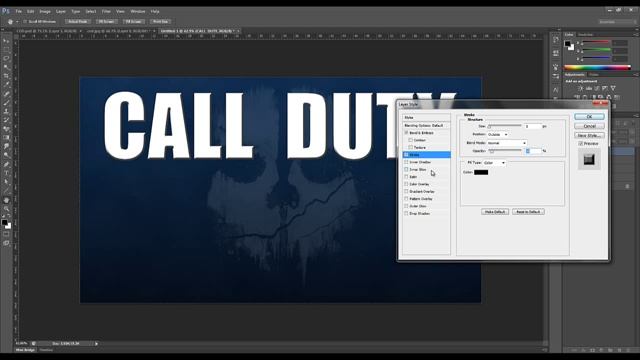The height and width of the screenshot is (360, 640).
Task: Click the Levels adjustment icon
Action: coord(589,88)
